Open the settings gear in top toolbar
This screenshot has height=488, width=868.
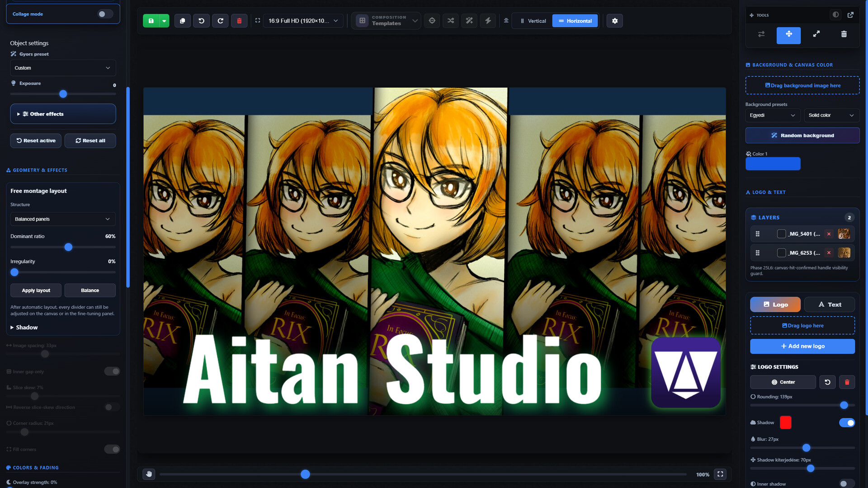pos(615,21)
